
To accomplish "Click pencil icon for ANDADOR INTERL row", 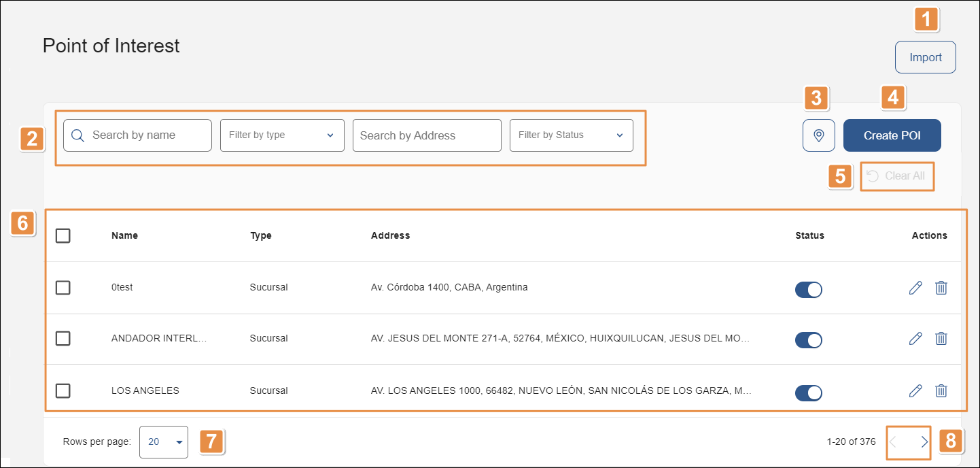I will click(915, 338).
